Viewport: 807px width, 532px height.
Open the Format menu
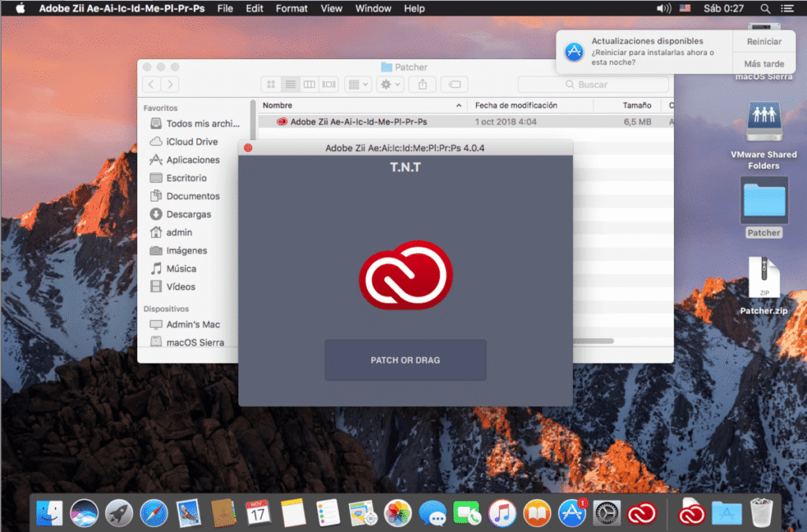(292, 8)
